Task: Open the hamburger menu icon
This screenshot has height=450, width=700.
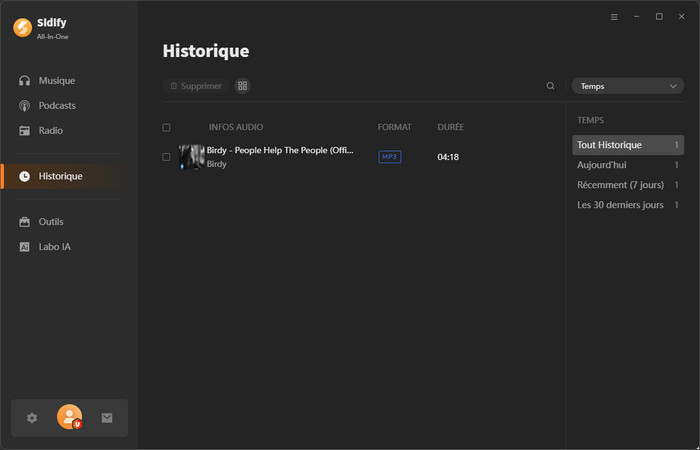Action: coord(614,17)
